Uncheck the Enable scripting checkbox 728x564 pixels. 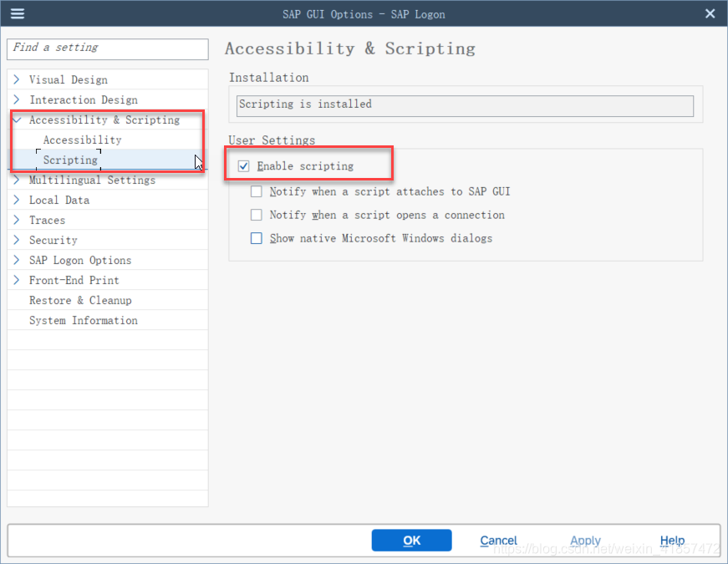tap(244, 166)
